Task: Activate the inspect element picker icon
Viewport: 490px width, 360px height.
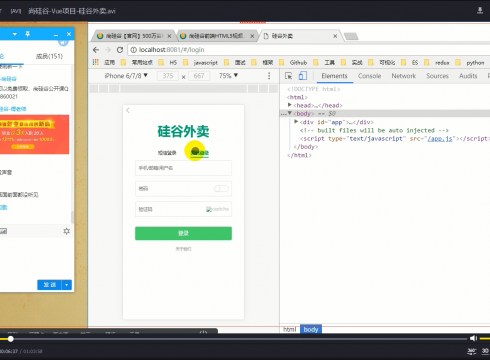Action: tap(289, 76)
